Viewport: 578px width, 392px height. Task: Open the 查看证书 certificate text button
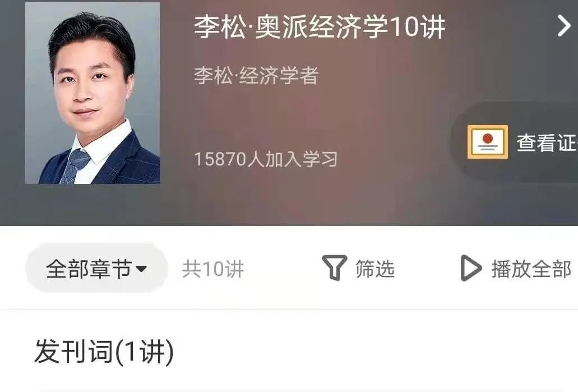(547, 142)
